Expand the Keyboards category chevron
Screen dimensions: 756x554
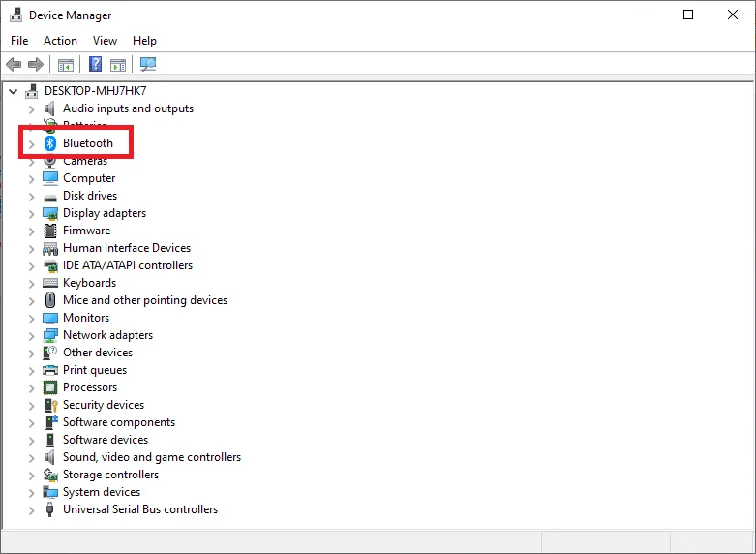tap(31, 283)
